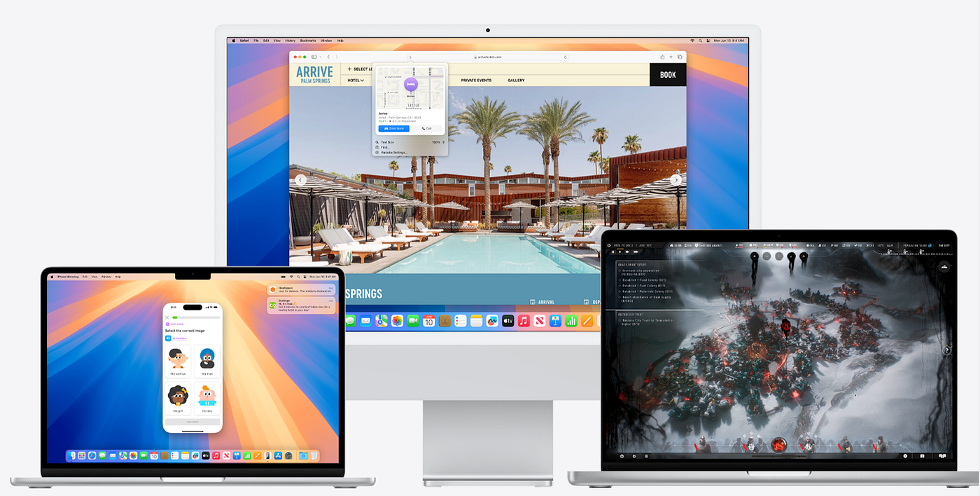Viewport: 980px width, 496px height.
Task: Open Music in the iMac dock
Action: tap(524, 321)
